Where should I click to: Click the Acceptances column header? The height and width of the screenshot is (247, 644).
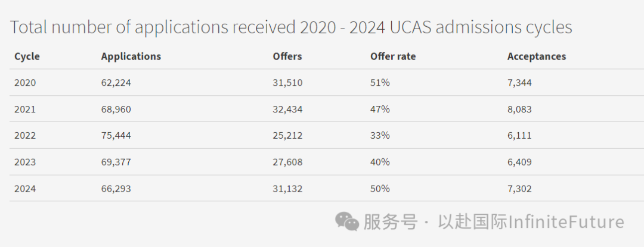pos(537,57)
